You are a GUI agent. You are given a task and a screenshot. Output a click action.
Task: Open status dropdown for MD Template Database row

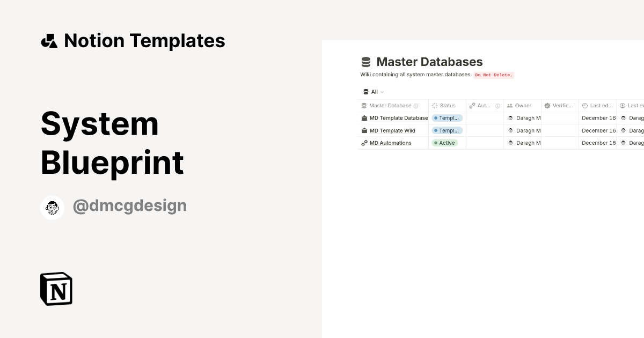[x=447, y=118]
